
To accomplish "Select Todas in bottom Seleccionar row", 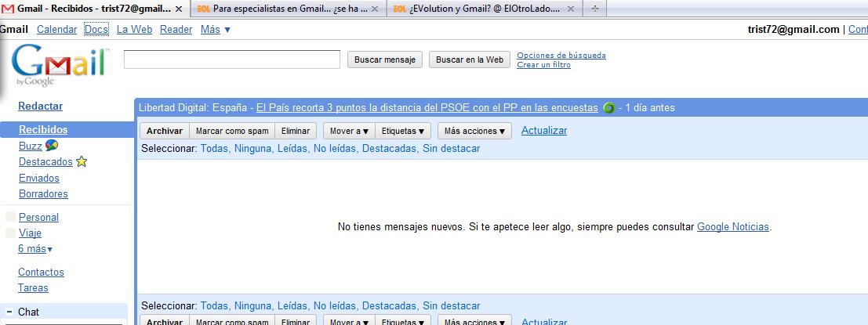I will (216, 305).
